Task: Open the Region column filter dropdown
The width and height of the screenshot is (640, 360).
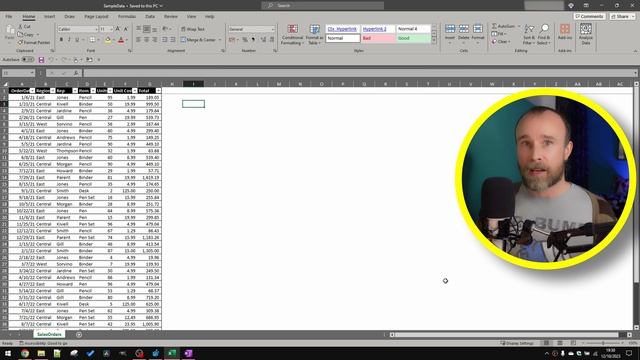Action: pyautogui.click(x=53, y=91)
